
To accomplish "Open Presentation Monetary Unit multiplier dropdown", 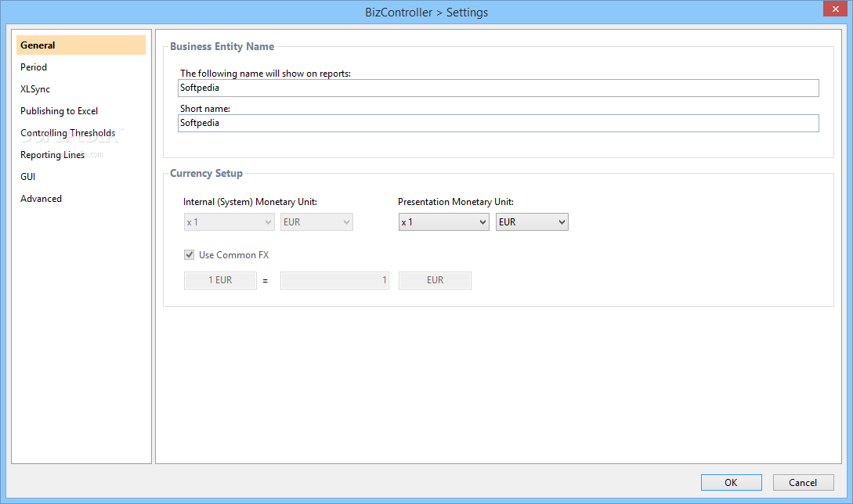I will 444,221.
